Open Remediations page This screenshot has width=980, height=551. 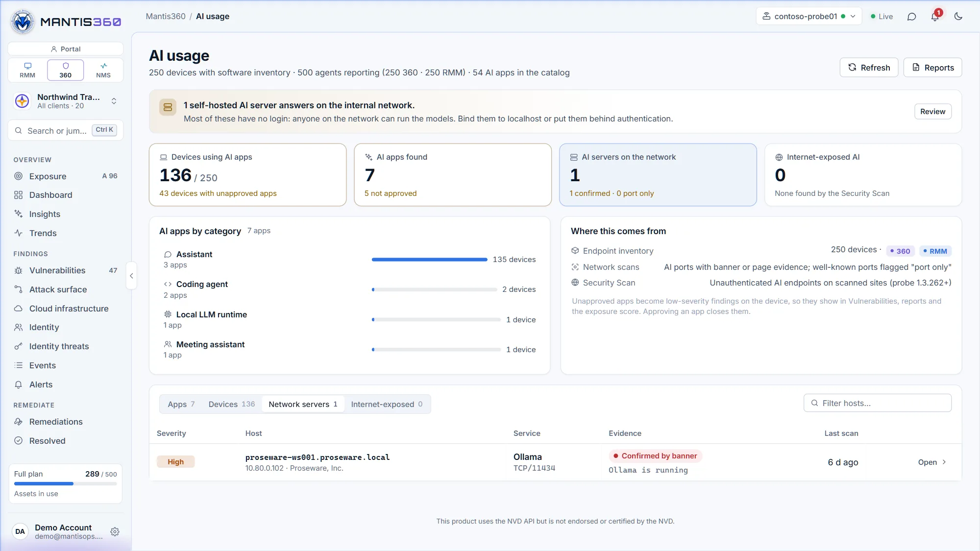66,422
